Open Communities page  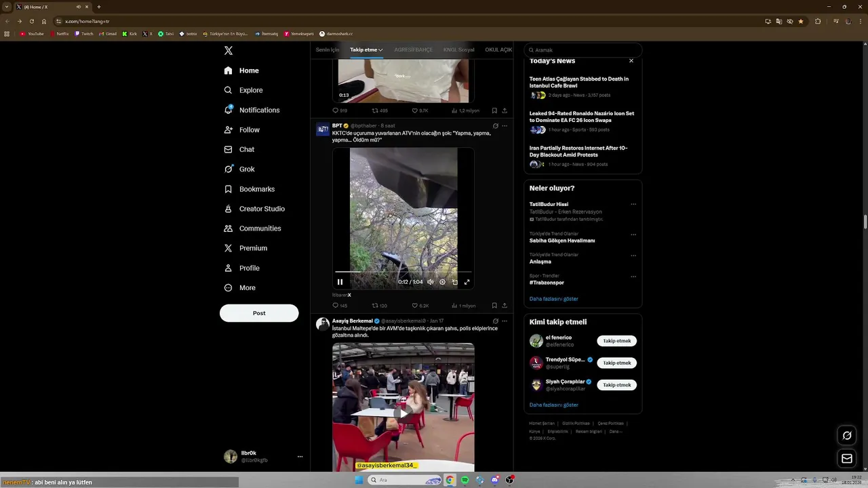tap(252, 228)
